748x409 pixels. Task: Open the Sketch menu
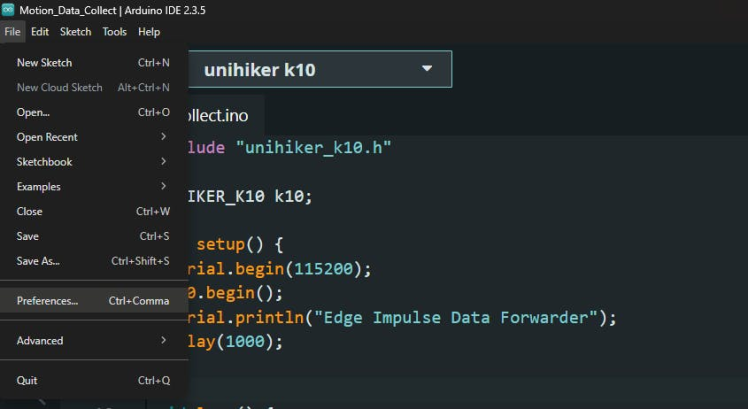click(75, 32)
